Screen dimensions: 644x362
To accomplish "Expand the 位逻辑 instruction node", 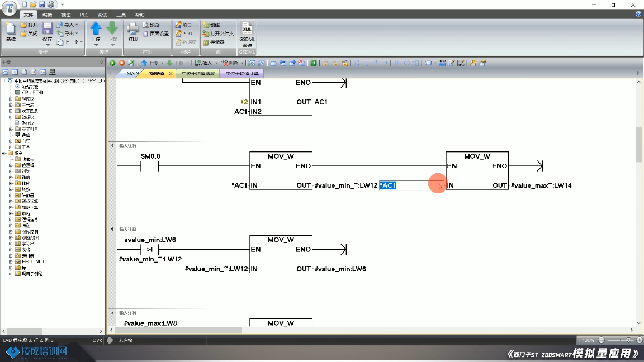I will click(11, 165).
